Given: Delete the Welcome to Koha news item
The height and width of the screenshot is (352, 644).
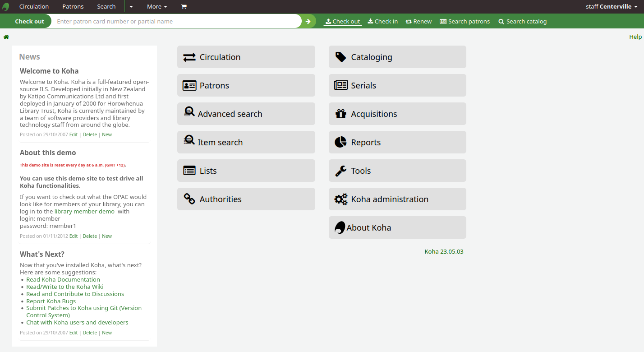Looking at the screenshot, I should pyautogui.click(x=90, y=134).
